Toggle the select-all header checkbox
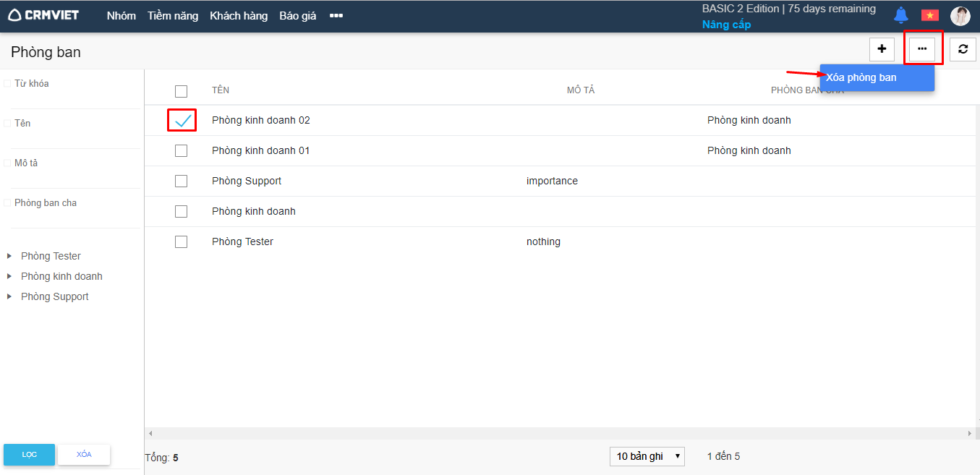980x475 pixels. click(182, 91)
